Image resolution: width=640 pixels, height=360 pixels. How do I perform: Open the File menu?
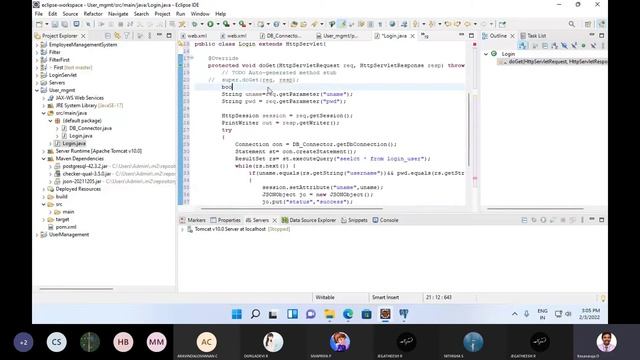[39, 14]
